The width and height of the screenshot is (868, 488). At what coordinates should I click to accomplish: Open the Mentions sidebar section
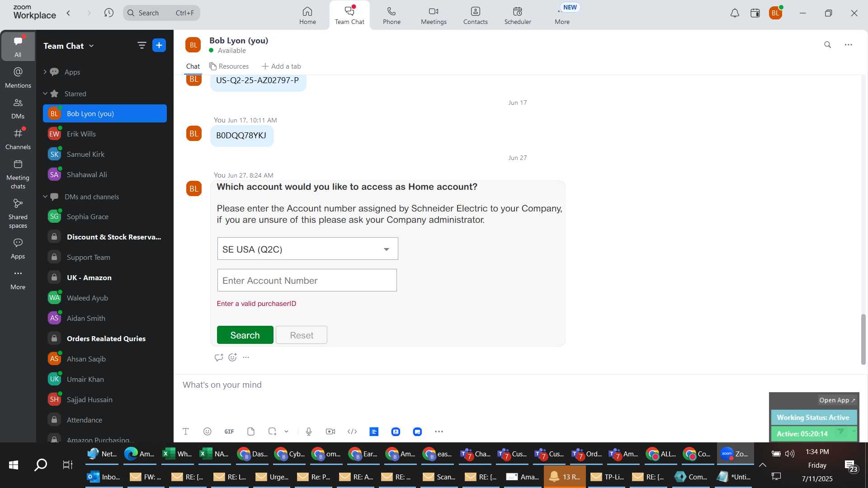(18, 78)
